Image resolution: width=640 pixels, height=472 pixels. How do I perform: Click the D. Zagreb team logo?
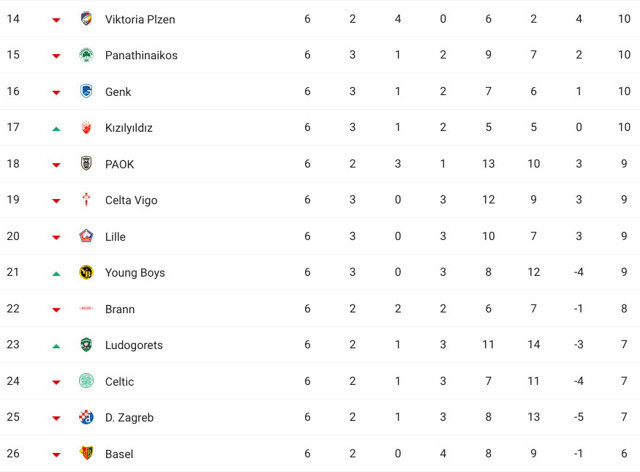click(x=86, y=417)
